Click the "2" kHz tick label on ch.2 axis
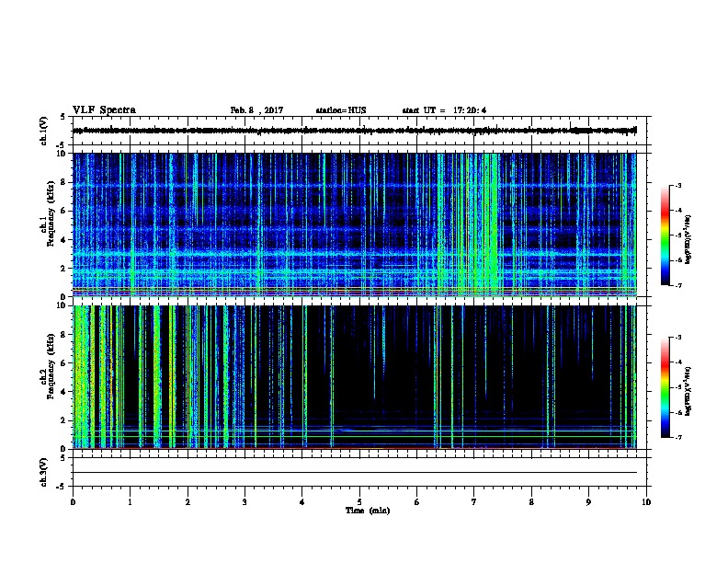Viewport: 728px width, 563px height. pyautogui.click(x=63, y=420)
